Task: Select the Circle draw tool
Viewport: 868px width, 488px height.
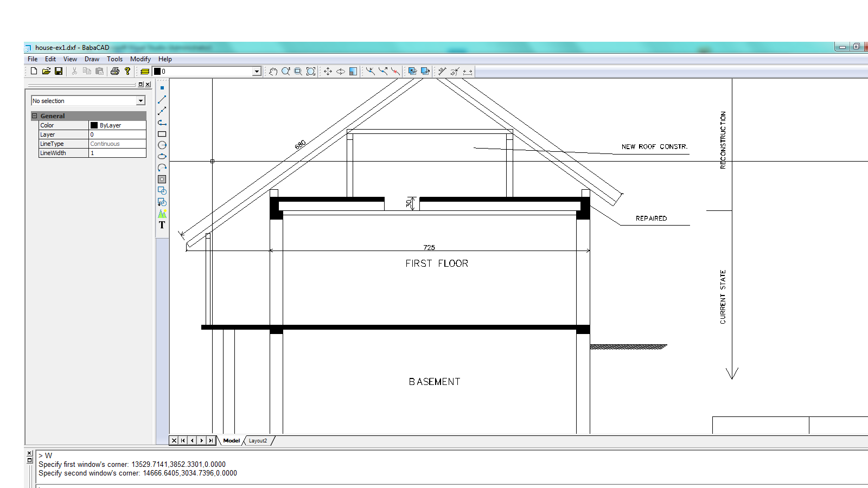Action: pyautogui.click(x=162, y=145)
